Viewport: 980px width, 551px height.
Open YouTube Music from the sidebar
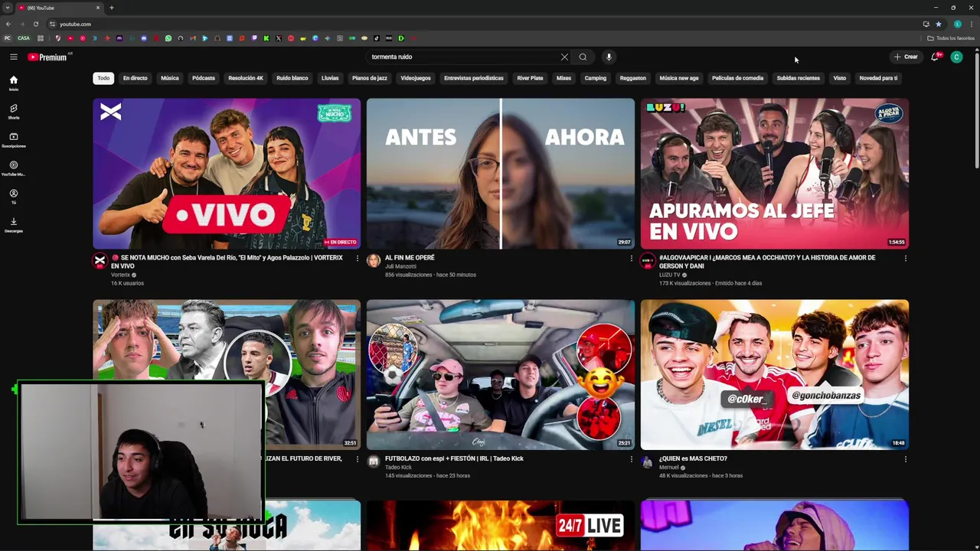[13, 168]
